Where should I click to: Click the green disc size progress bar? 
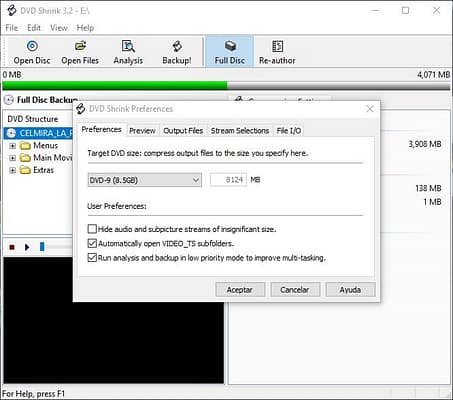115,85
